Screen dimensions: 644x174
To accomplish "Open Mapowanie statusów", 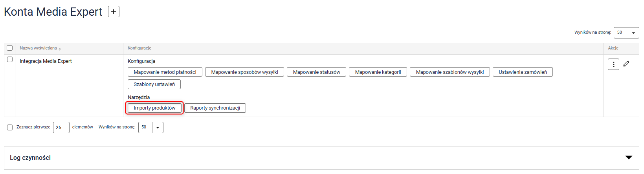I will click(x=317, y=72).
